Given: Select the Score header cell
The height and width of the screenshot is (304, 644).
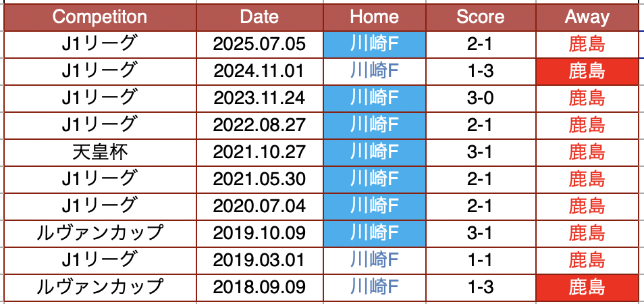Looking at the screenshot, I should [480, 17].
